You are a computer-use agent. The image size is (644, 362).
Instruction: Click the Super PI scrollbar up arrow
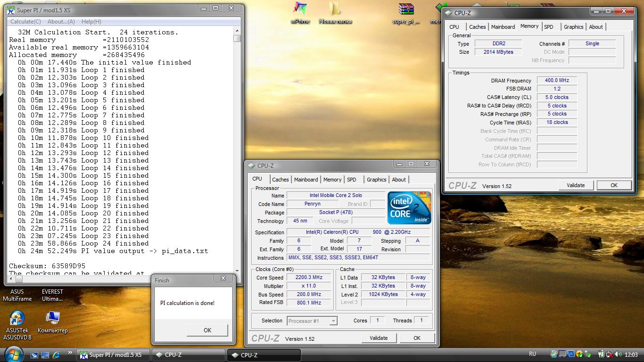pos(237,31)
